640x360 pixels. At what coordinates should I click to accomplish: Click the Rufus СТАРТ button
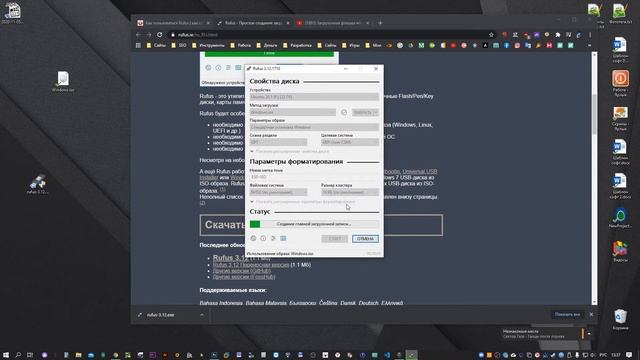pos(334,239)
